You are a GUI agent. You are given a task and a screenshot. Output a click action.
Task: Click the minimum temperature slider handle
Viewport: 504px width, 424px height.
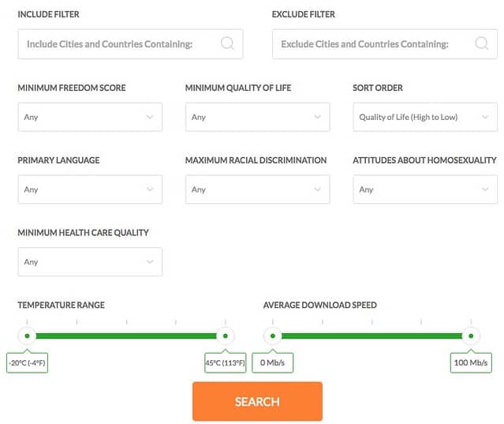(27, 336)
